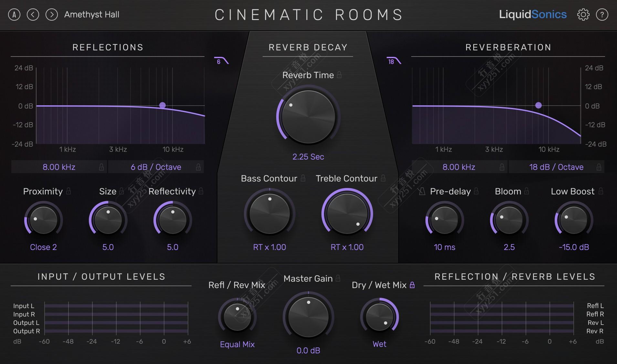Toggle the Bloom lock

(527, 191)
